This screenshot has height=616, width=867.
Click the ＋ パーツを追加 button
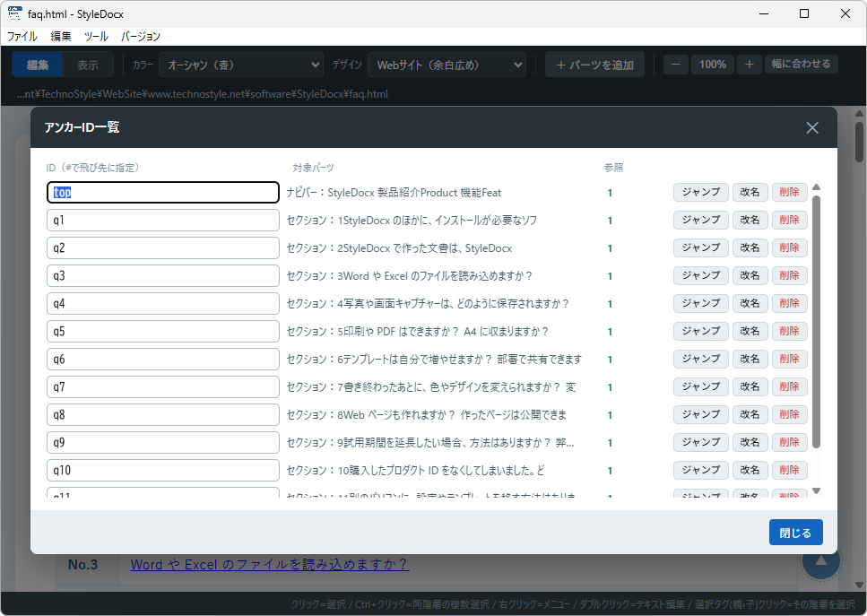(x=595, y=65)
